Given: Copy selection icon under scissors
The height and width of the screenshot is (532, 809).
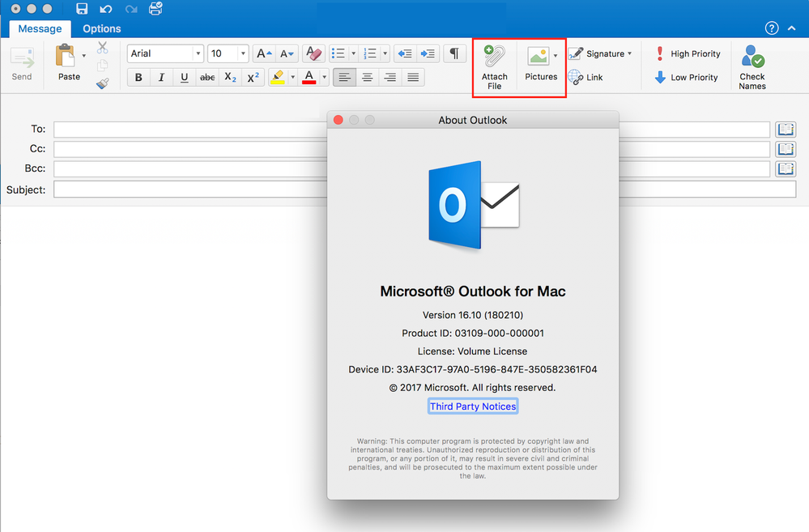Looking at the screenshot, I should 103,66.
